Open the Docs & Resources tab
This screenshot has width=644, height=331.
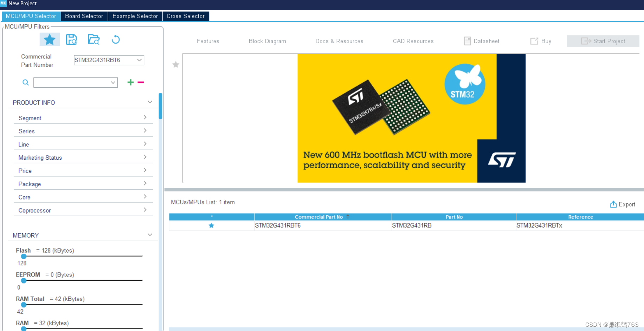[340, 41]
